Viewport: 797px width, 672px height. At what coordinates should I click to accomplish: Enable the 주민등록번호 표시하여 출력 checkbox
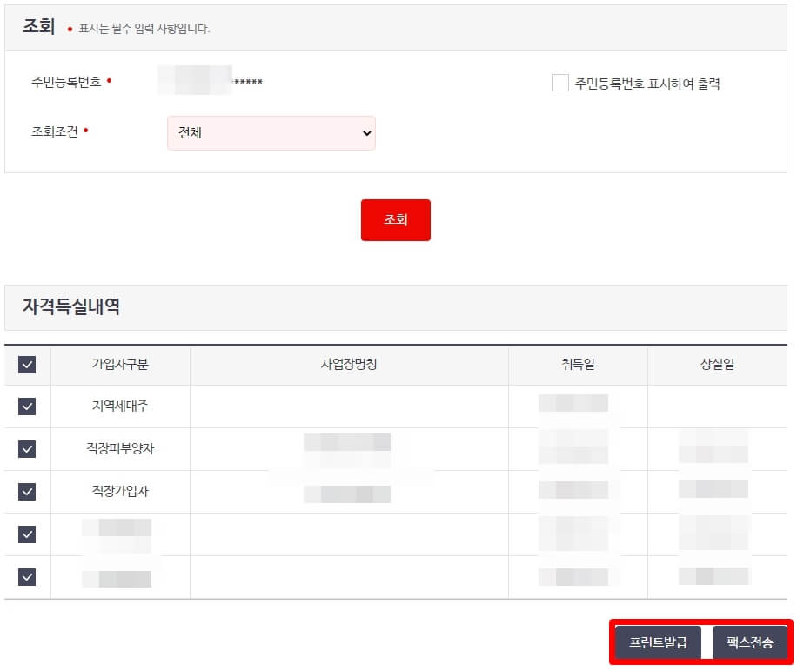pyautogui.click(x=560, y=83)
